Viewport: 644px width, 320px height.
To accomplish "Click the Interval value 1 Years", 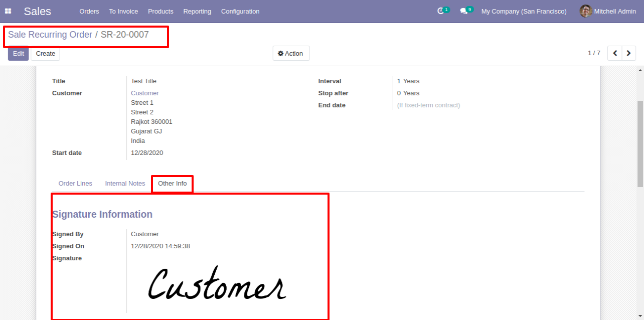I will pos(408,81).
